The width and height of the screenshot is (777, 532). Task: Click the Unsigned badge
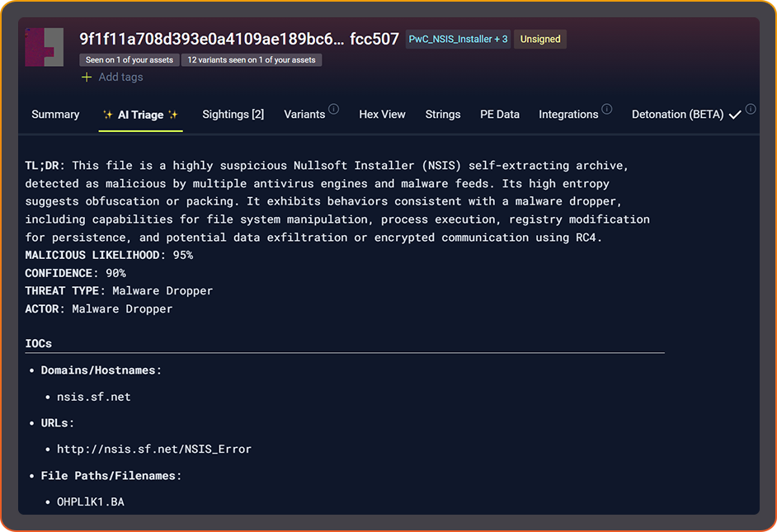[539, 39]
